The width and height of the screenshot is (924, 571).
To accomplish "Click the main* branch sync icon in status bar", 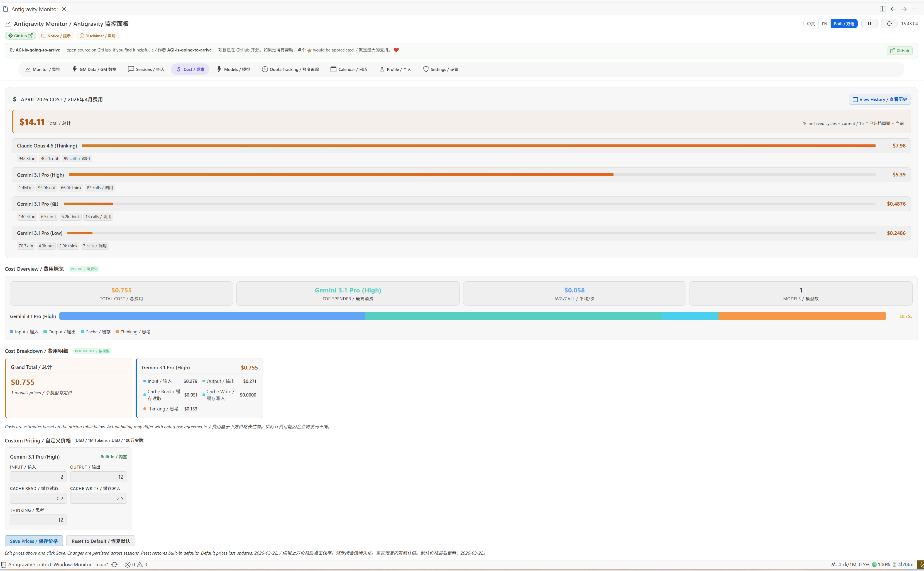I will pyautogui.click(x=114, y=565).
